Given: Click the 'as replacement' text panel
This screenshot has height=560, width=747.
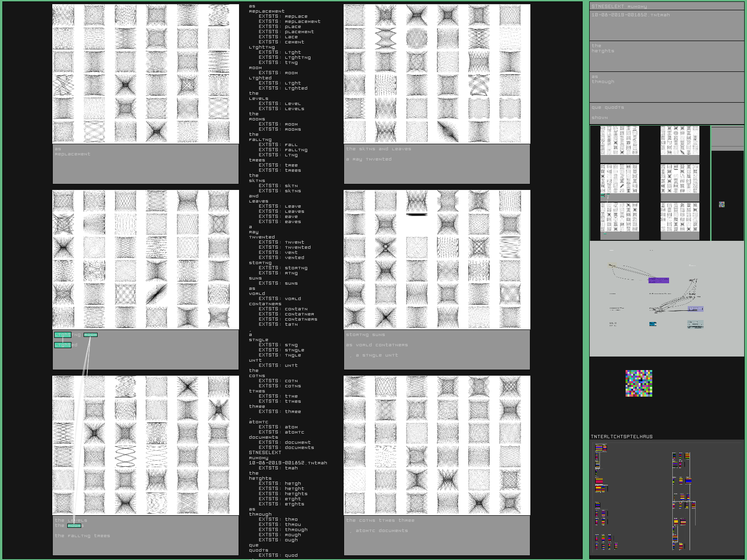Looking at the screenshot, I should pos(145,163).
